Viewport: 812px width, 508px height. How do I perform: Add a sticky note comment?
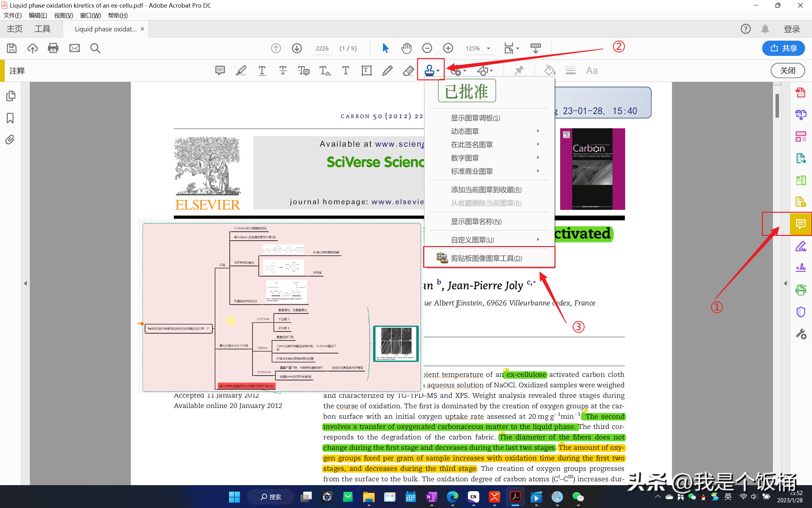(x=220, y=70)
